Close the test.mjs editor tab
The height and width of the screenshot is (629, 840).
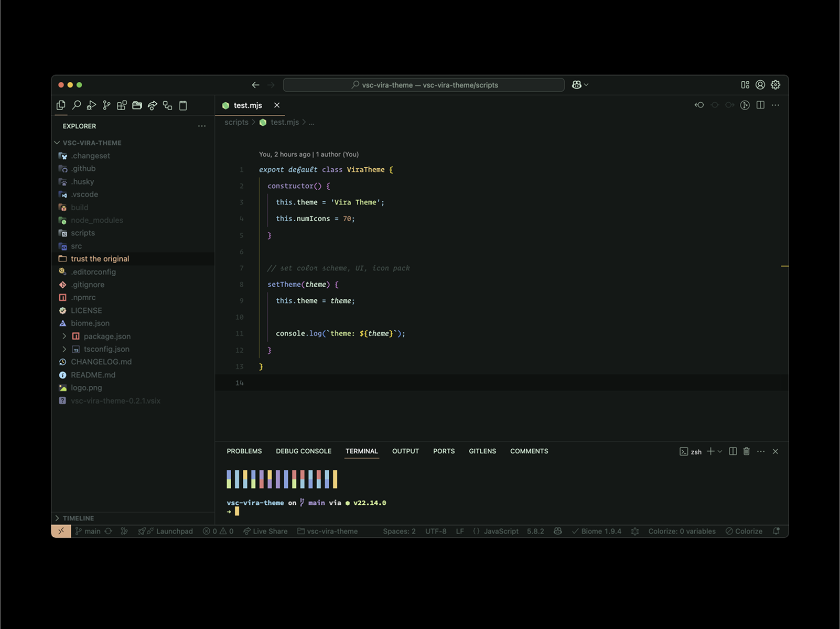277,105
